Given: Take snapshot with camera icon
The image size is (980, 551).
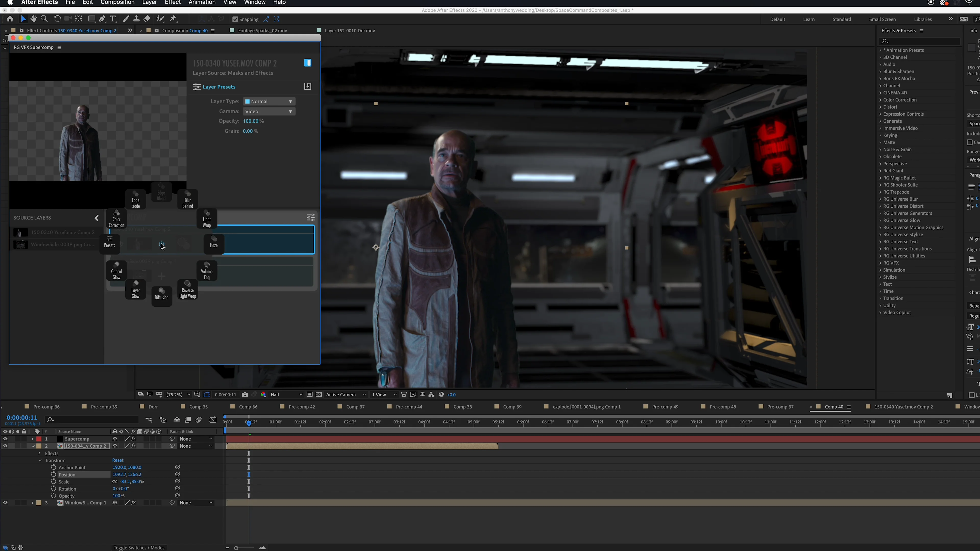Looking at the screenshot, I should click(x=245, y=395).
